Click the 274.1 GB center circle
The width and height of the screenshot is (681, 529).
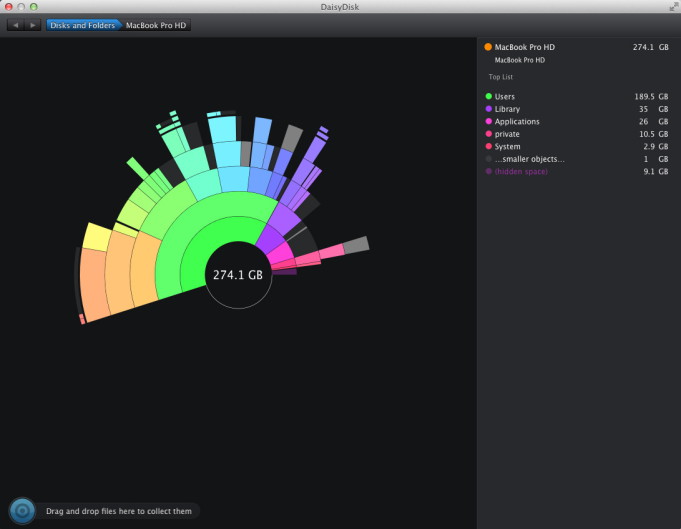tap(238, 274)
